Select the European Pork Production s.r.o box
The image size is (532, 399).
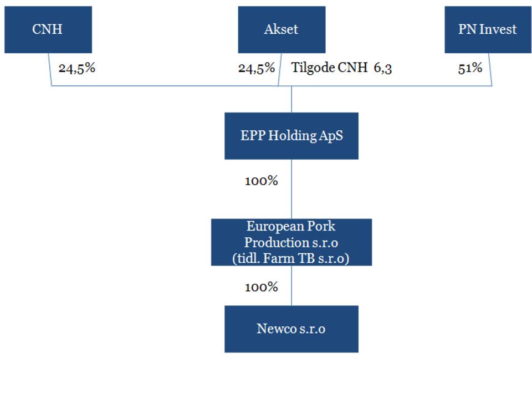(291, 242)
